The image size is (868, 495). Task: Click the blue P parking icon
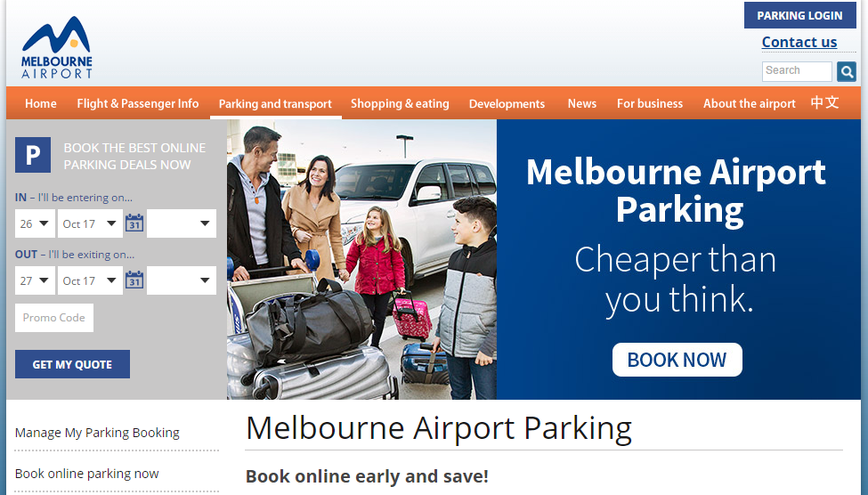coord(33,155)
